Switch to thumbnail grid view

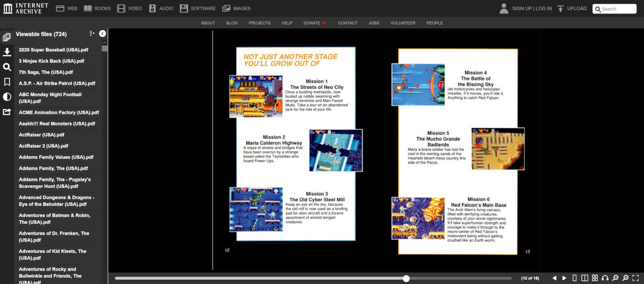coord(595,278)
